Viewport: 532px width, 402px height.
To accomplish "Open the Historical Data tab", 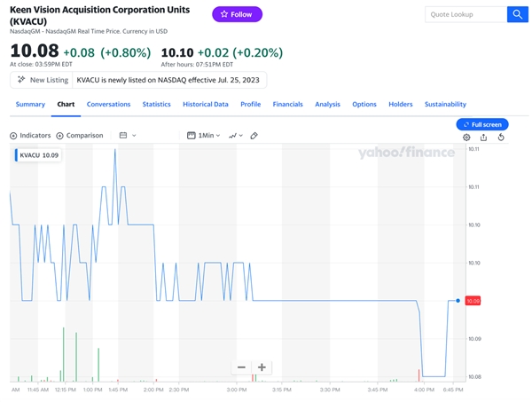I will [206, 104].
